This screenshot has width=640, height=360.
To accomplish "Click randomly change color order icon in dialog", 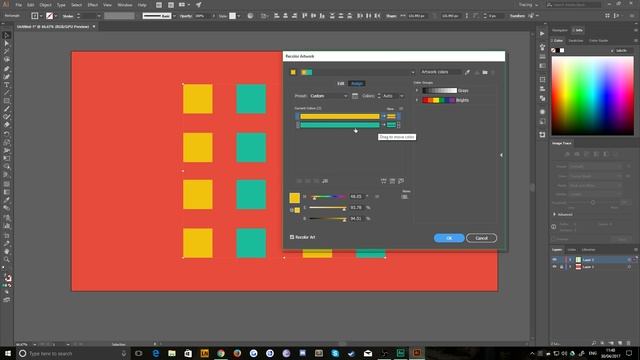I will tap(383, 181).
